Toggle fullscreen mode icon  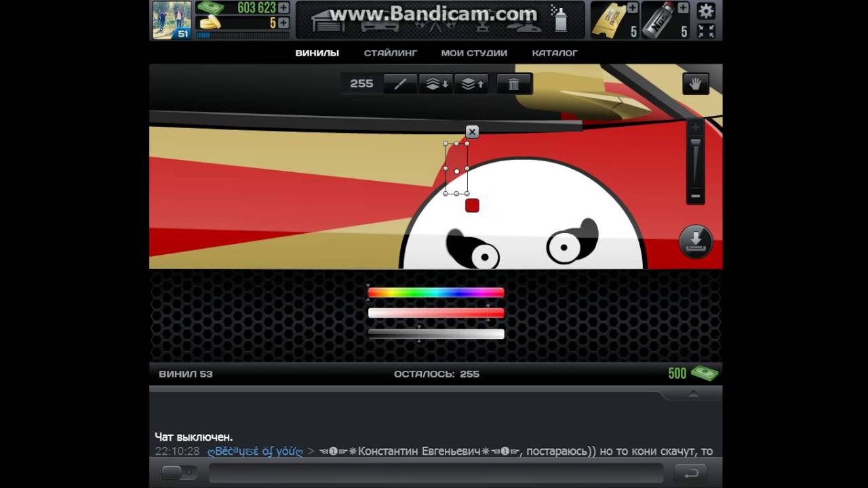(706, 30)
